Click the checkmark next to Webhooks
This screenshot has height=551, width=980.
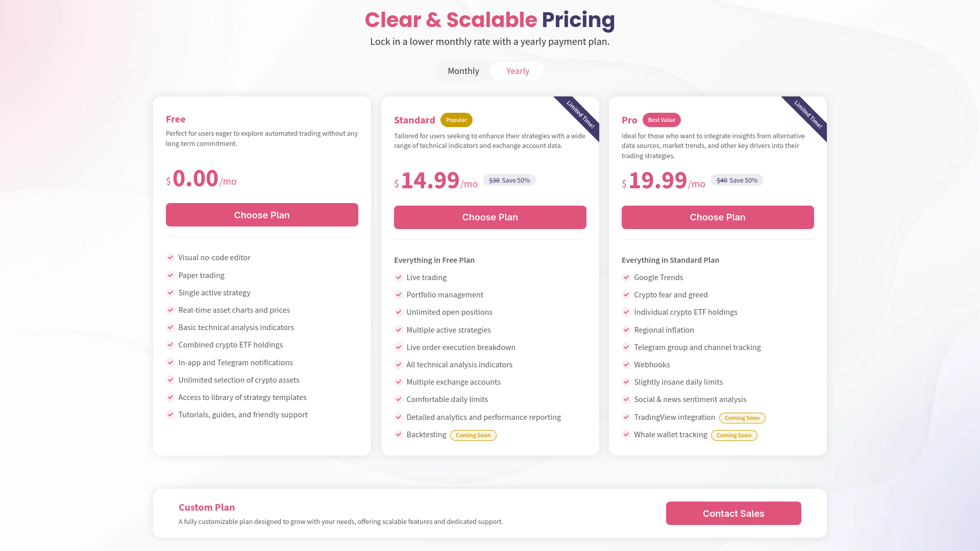click(626, 364)
